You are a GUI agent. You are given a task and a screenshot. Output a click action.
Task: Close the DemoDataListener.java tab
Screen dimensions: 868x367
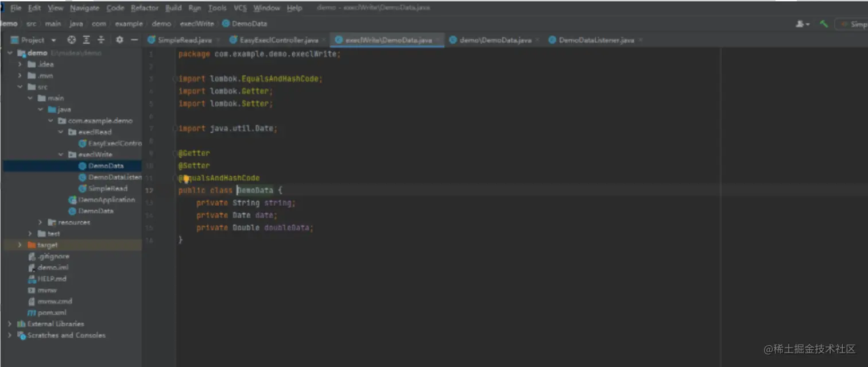[640, 40]
